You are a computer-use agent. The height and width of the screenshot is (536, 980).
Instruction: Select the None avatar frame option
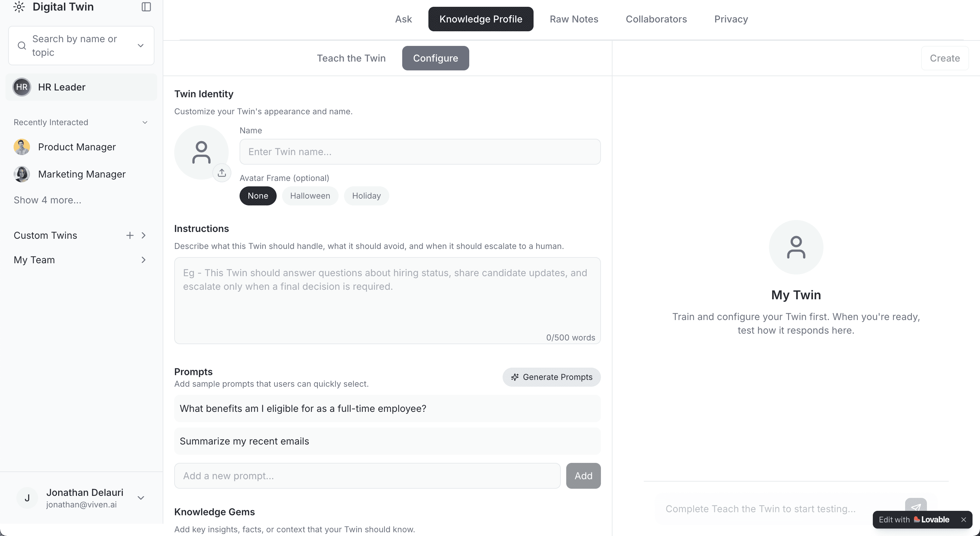coord(258,196)
